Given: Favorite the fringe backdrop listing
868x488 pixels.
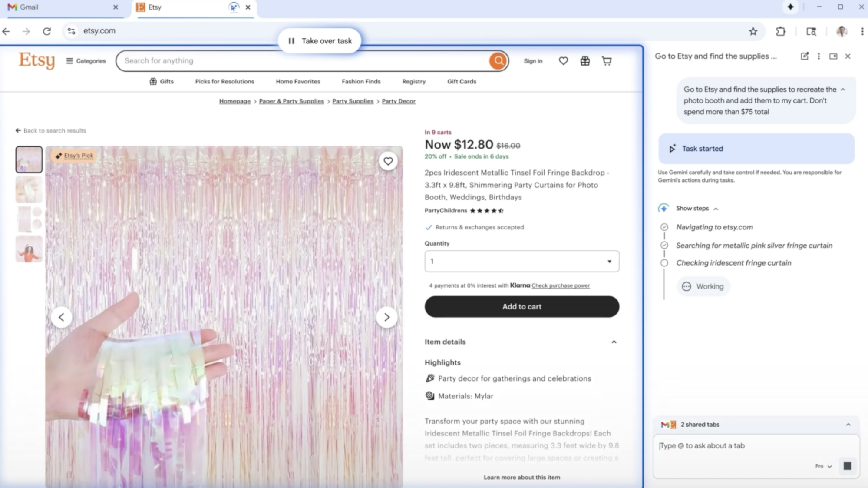Looking at the screenshot, I should (388, 161).
